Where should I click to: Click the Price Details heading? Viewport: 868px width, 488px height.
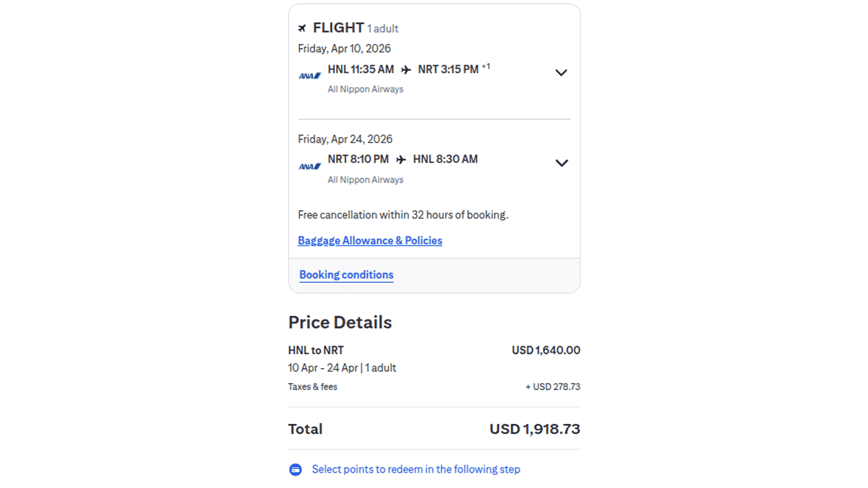point(340,322)
